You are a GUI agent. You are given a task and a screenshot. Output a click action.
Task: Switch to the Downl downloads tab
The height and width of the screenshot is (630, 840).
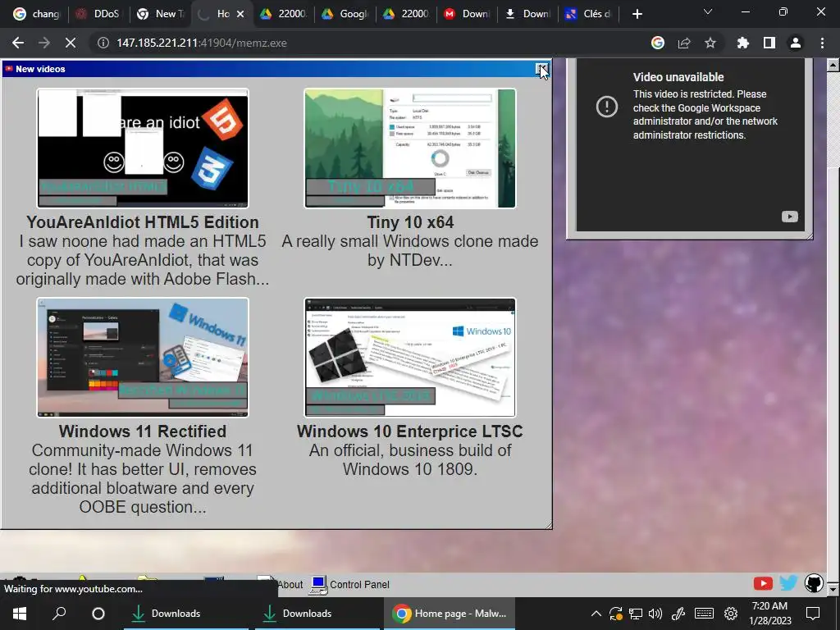[x=527, y=14]
